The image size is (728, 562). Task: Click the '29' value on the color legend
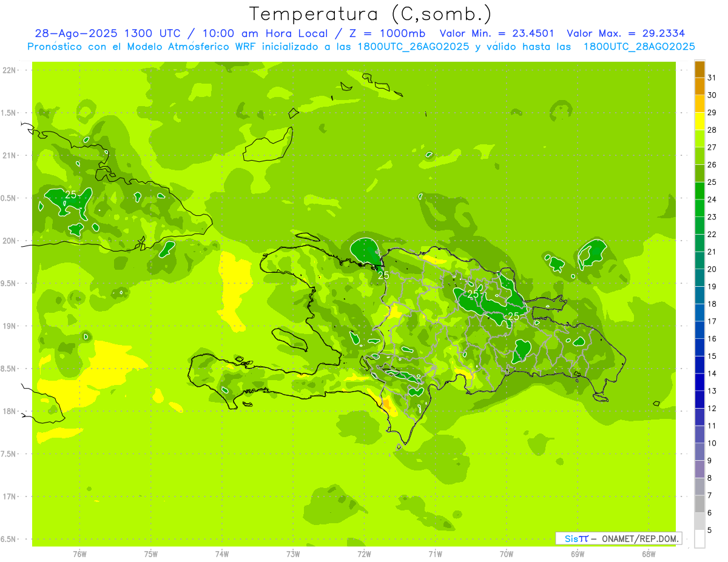pyautogui.click(x=712, y=113)
